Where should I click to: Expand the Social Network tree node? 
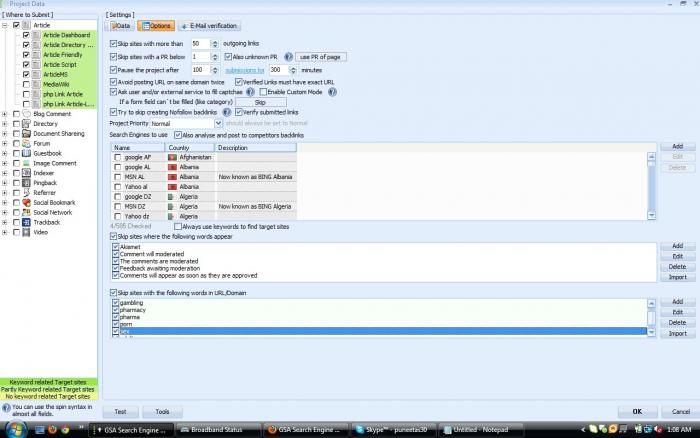(5, 212)
